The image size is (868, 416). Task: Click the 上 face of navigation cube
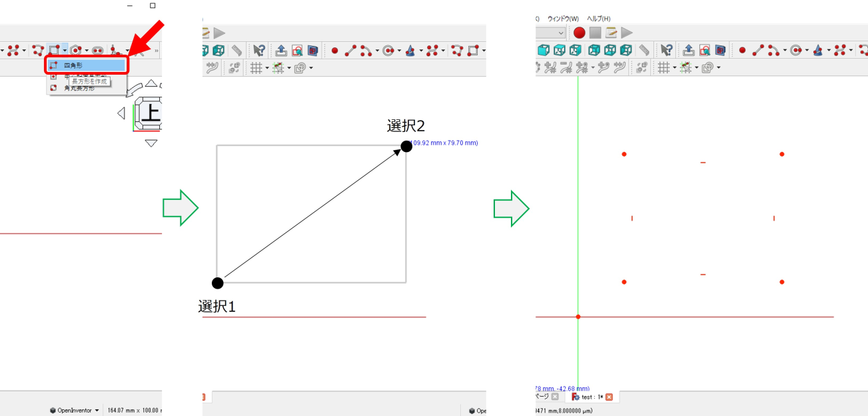(x=151, y=113)
